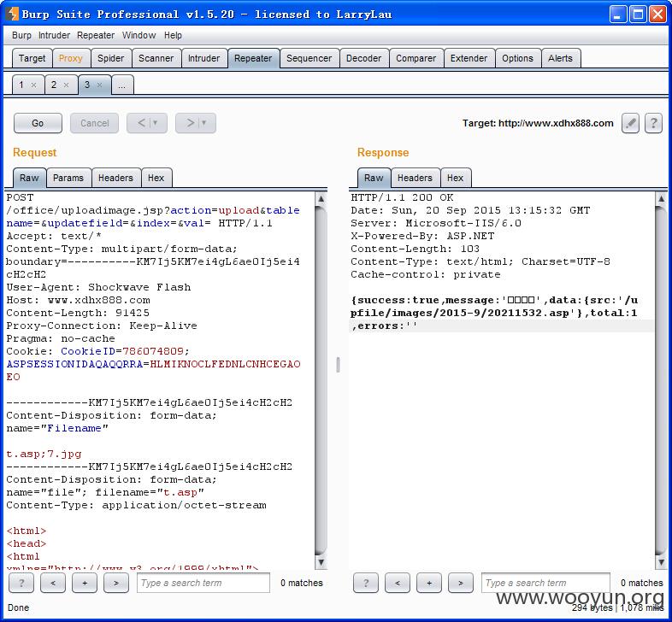Click request search previous match < button
672x622 pixels.
coord(53,583)
